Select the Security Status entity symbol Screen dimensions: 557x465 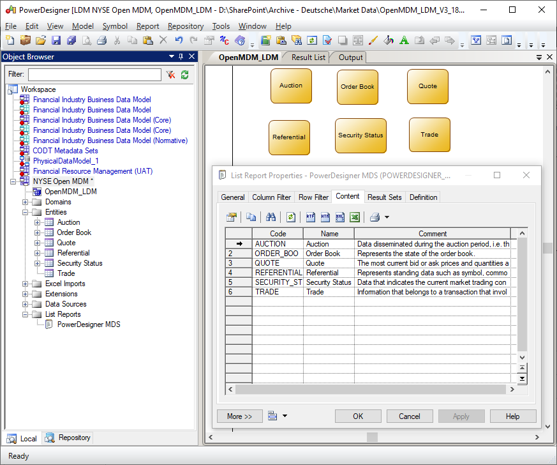[361, 135]
